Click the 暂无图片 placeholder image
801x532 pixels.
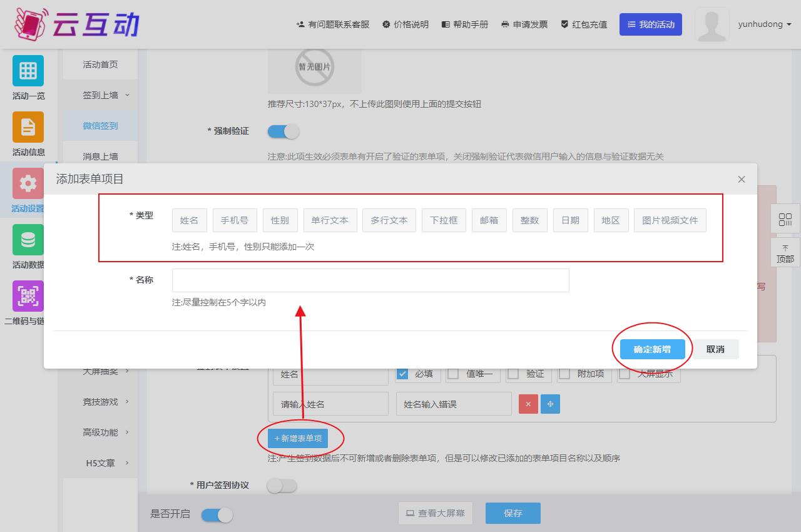(x=315, y=70)
